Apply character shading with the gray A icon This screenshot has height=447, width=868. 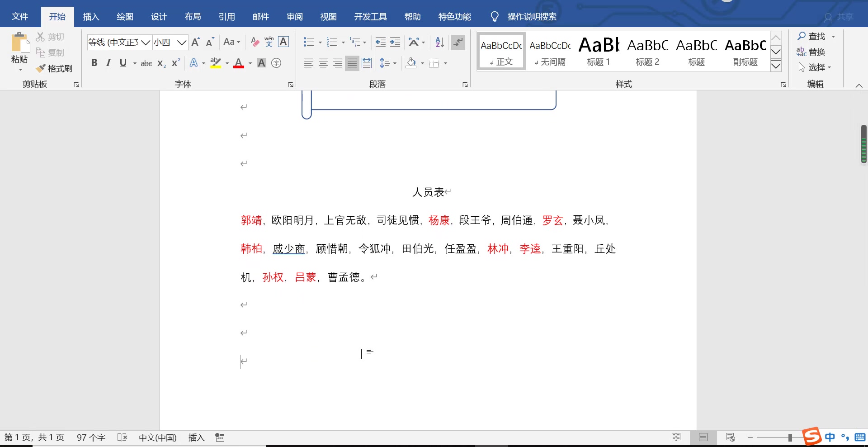click(261, 63)
